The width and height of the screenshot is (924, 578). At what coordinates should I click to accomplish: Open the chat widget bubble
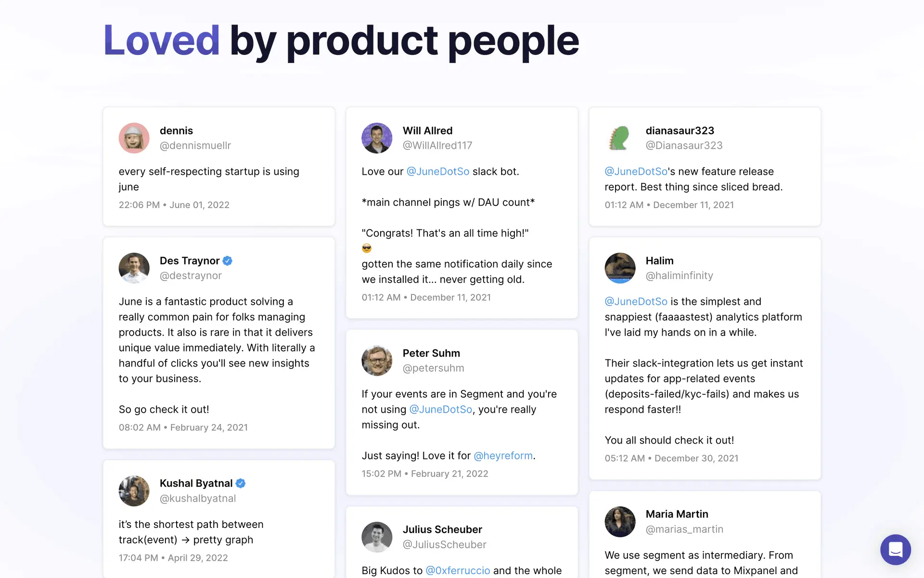tap(895, 549)
